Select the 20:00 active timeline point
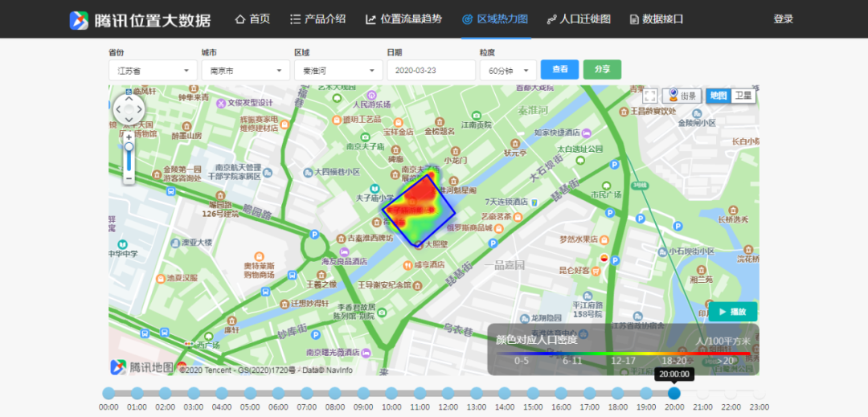 (x=674, y=393)
